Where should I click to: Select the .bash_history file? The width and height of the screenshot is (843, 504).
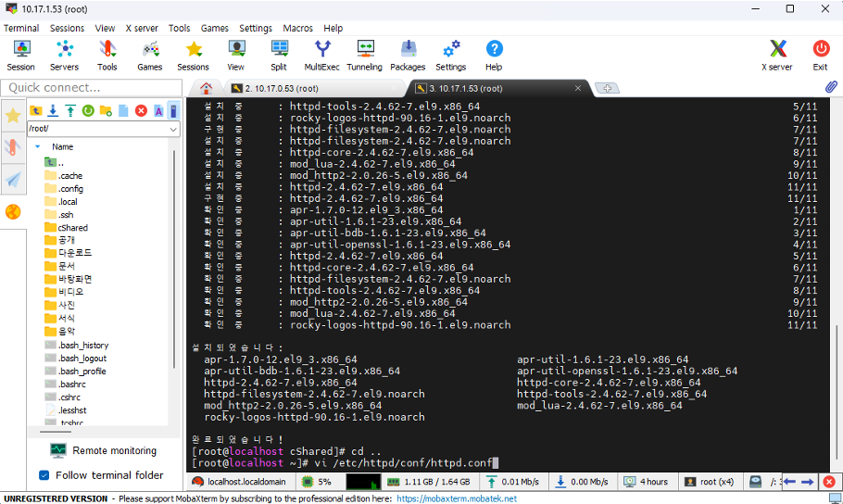(76, 346)
